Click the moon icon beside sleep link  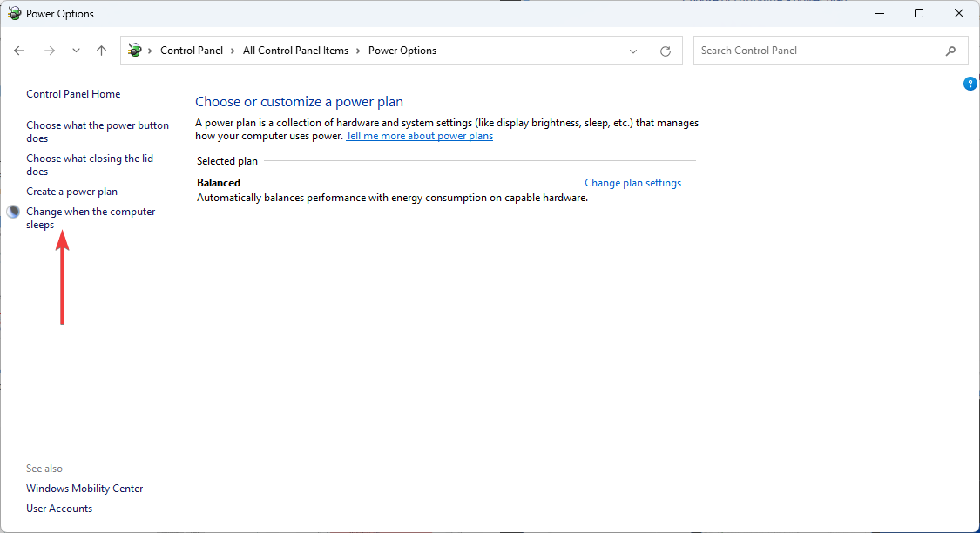[13, 212]
